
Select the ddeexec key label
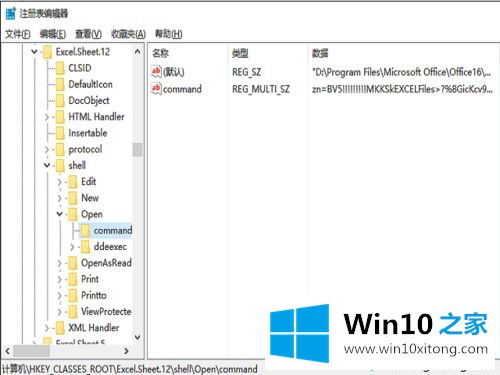[110, 247]
